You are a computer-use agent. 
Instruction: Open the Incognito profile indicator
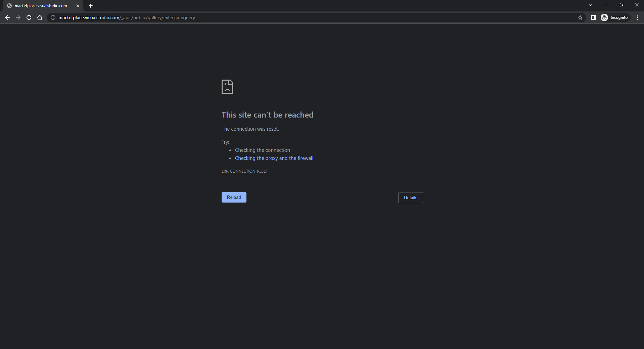pos(615,17)
